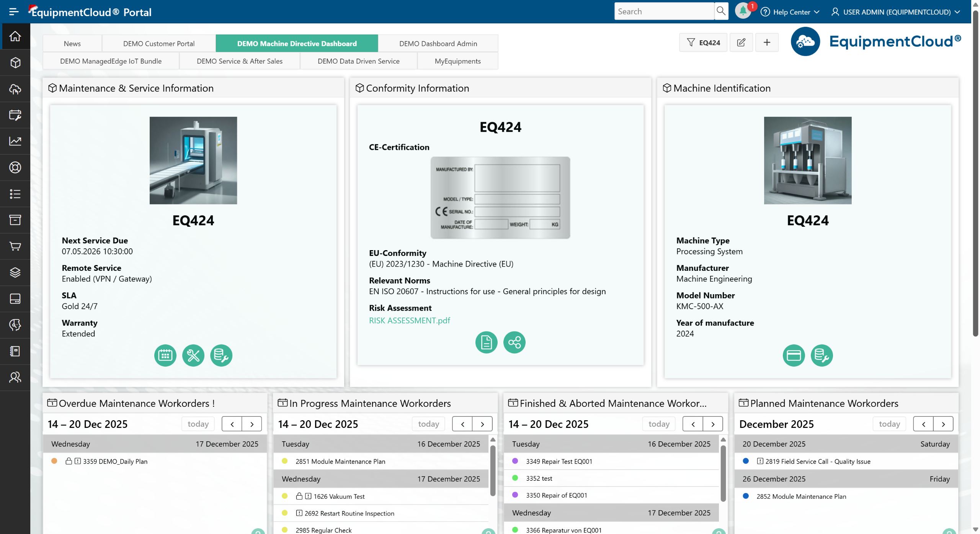Open the hamburger menu at top left
This screenshot has width=980, height=534.
tap(14, 11)
